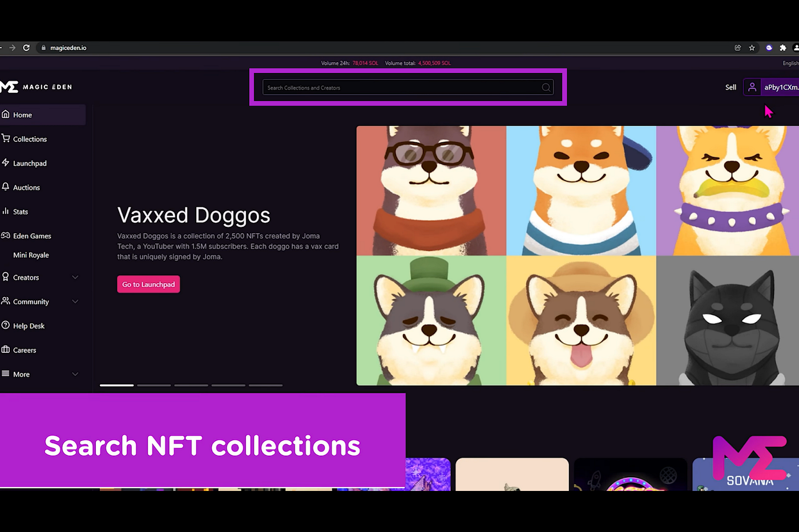Click the browser extensions puzzle icon
The height and width of the screenshot is (532, 799).
782,48
